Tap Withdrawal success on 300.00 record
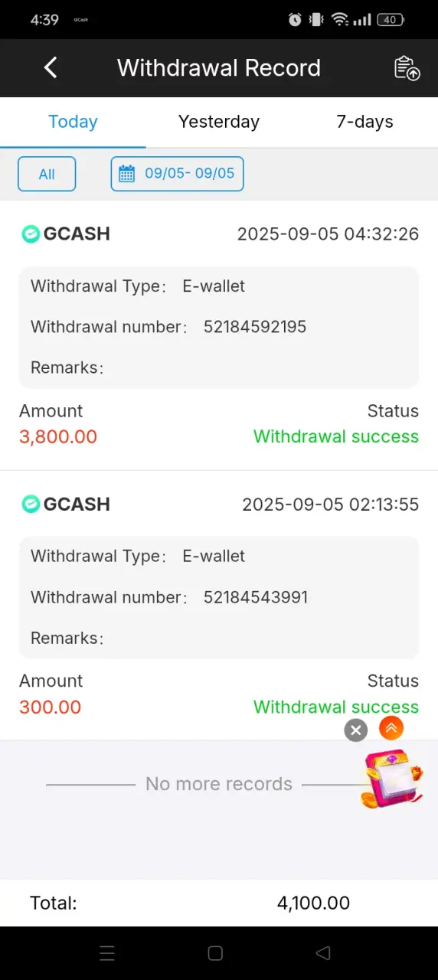Screen dimensions: 438x980 336,707
